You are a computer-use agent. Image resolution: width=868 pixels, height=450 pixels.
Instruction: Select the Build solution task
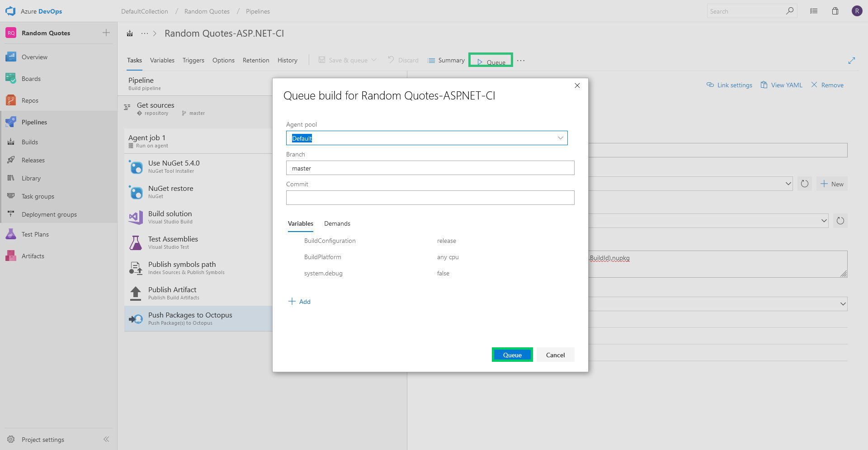[x=198, y=217]
